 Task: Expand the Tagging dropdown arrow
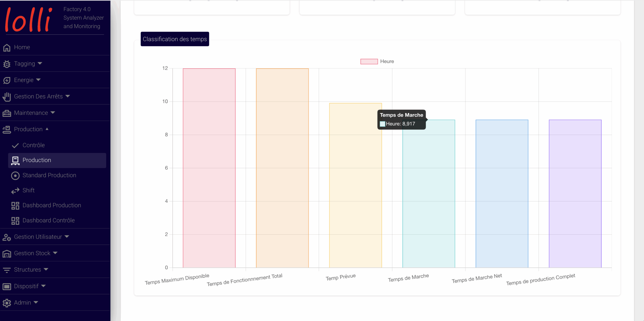point(40,63)
